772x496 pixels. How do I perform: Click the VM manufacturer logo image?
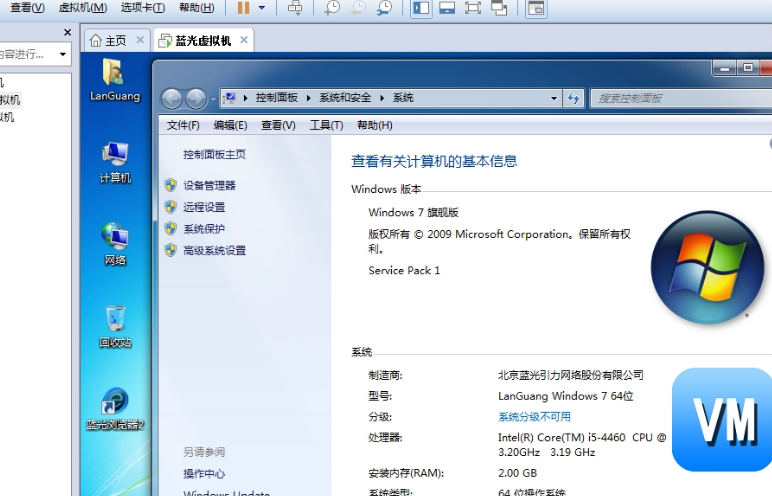722,420
